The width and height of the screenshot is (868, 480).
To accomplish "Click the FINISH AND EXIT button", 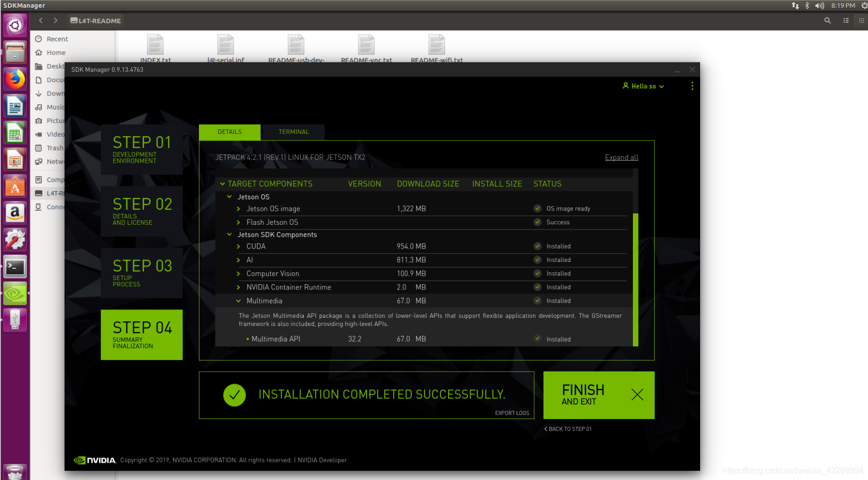I will 599,395.
